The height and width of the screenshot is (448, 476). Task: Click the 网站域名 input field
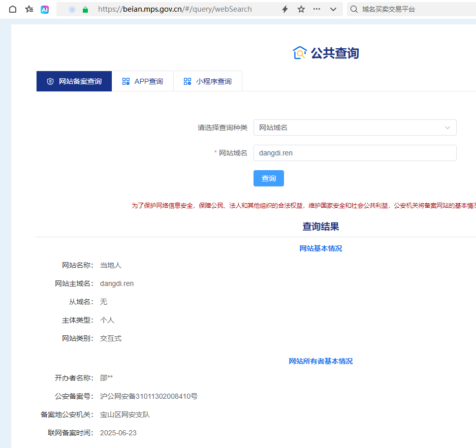[355, 153]
